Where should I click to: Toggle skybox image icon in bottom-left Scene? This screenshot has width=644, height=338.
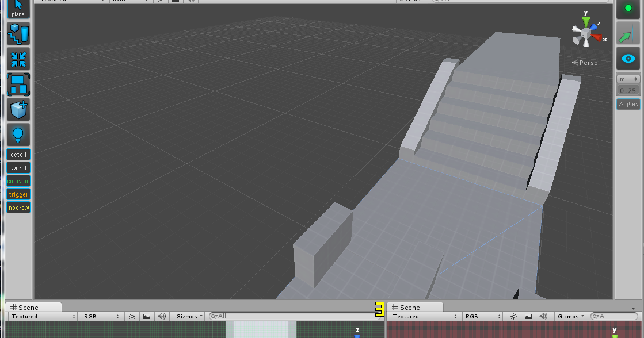[x=147, y=316]
